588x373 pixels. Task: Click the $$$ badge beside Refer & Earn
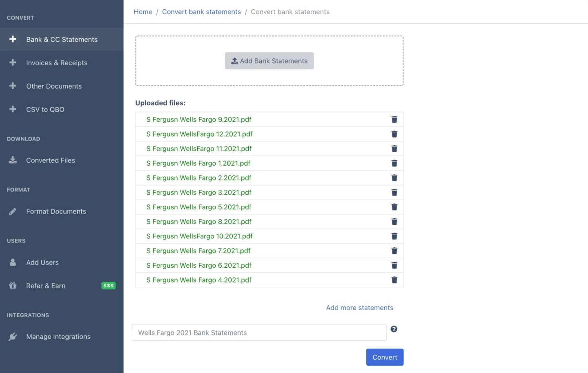[108, 285]
